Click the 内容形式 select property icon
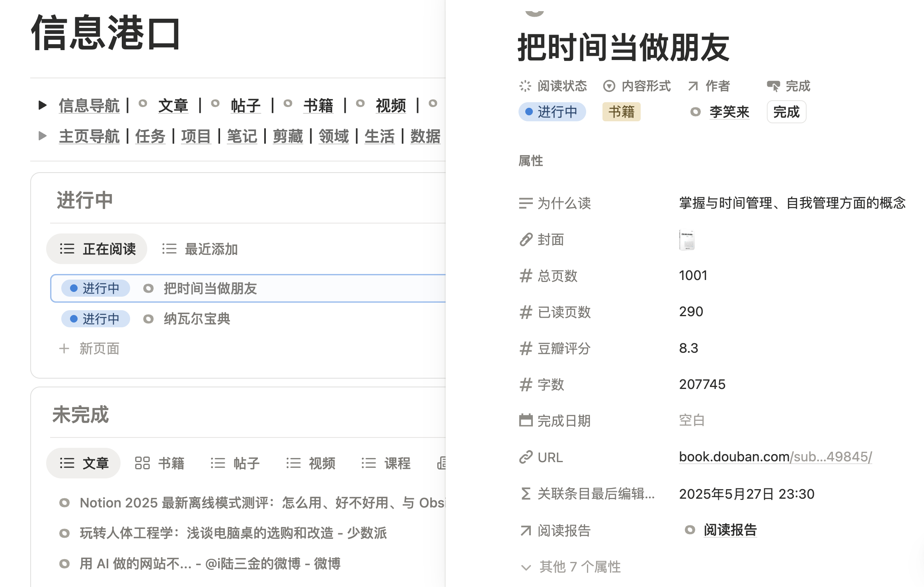The width and height of the screenshot is (924, 587). tap(609, 86)
